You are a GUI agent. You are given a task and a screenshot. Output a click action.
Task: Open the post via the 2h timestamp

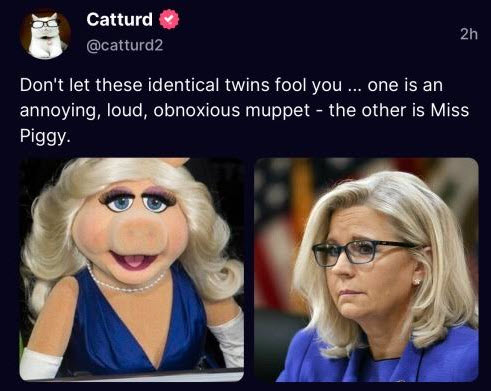tap(469, 34)
